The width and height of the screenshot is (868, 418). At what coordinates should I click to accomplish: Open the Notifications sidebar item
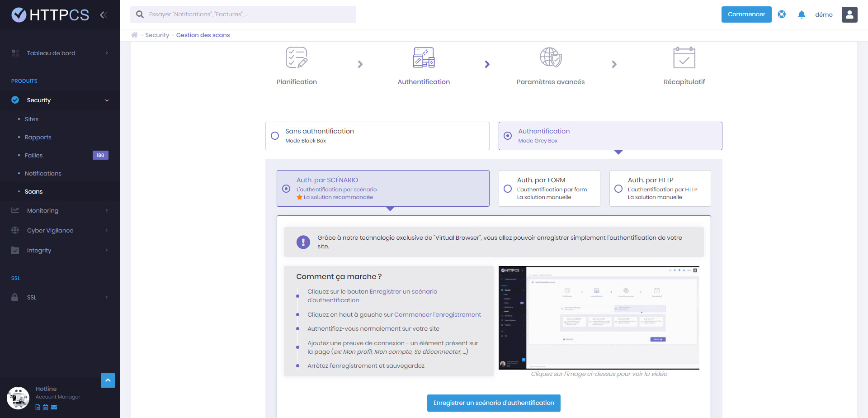coord(43,173)
